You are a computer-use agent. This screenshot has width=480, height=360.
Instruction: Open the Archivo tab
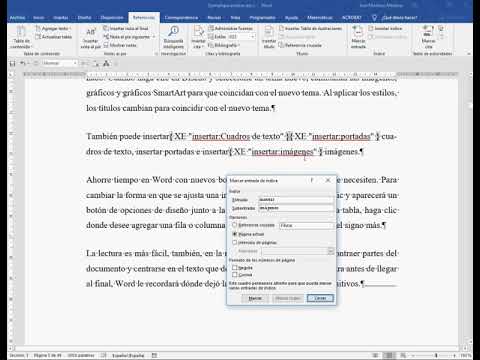18,18
